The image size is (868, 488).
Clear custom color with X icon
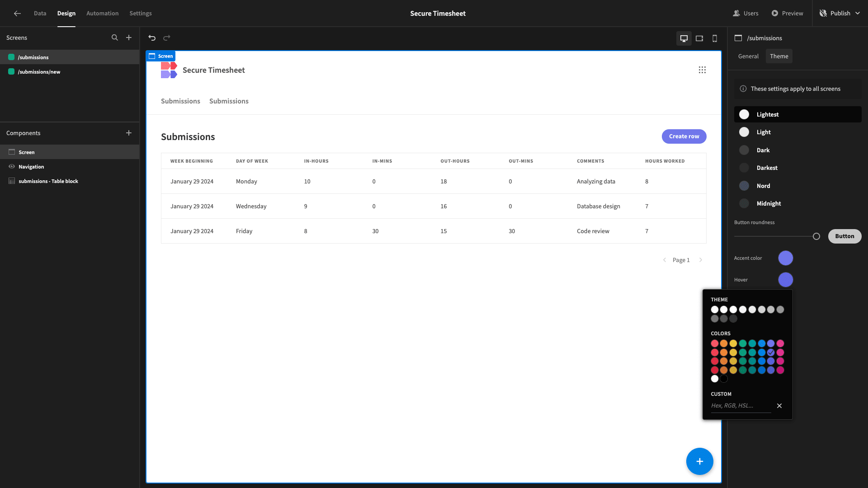779,406
